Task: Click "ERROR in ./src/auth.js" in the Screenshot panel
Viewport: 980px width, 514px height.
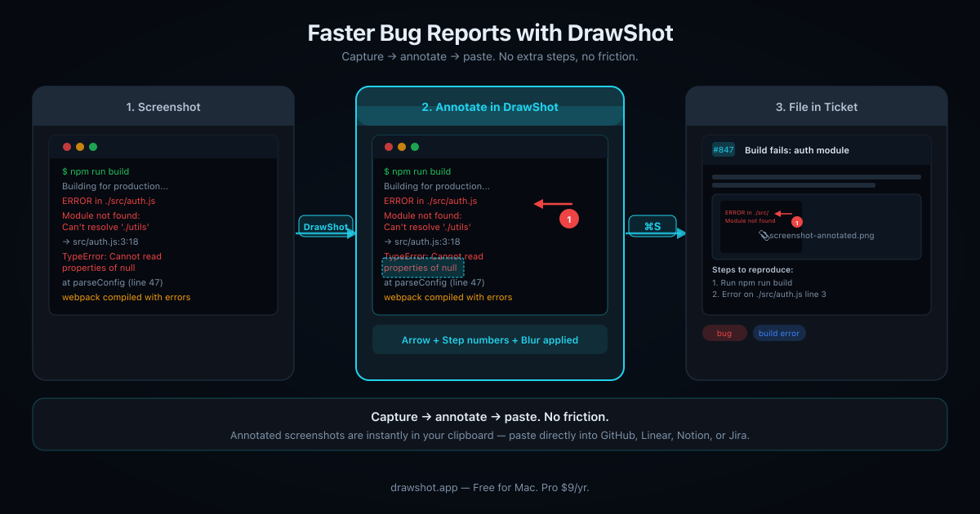Action: point(109,201)
